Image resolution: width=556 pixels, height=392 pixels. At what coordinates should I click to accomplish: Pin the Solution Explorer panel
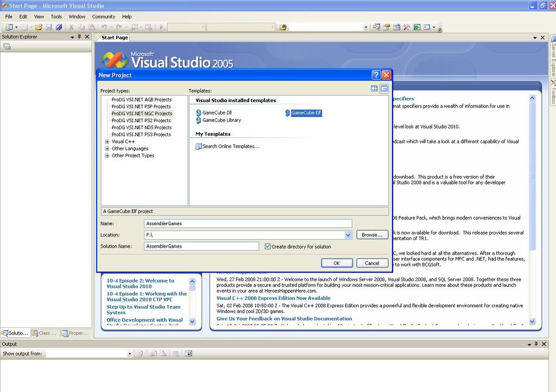click(x=79, y=36)
